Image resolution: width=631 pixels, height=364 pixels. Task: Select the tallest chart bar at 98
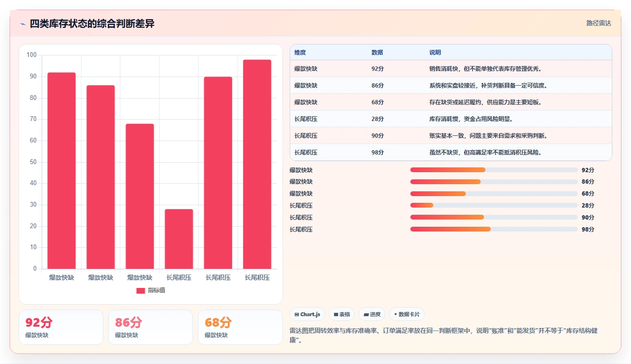point(257,164)
